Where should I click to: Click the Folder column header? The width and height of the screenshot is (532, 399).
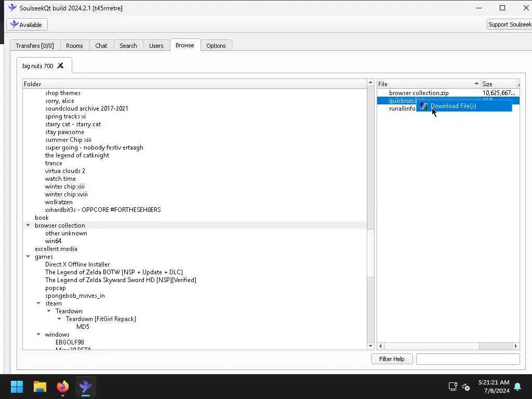[x=195, y=84]
